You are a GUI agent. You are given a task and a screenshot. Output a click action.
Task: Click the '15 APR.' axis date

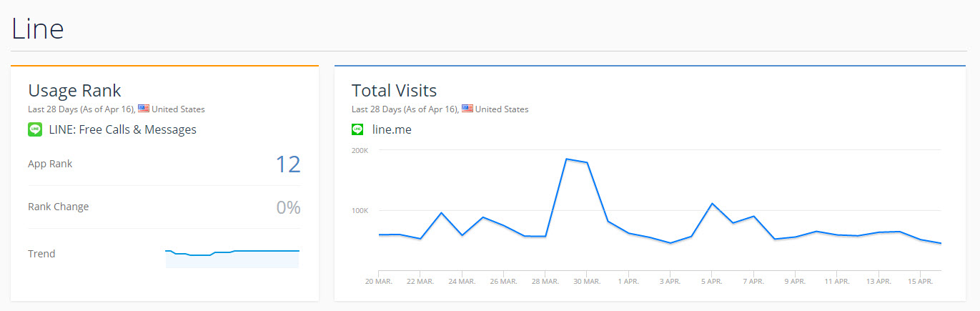(x=920, y=282)
